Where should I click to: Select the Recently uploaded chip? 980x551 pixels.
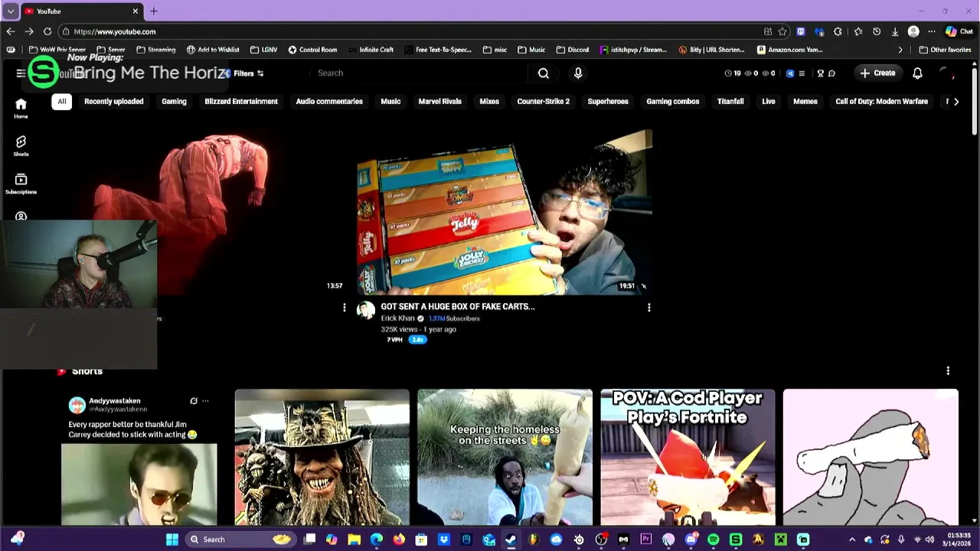(x=114, y=102)
